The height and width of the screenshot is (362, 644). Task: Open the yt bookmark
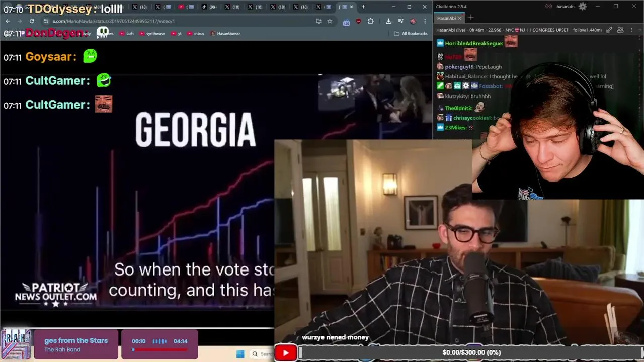177,33
